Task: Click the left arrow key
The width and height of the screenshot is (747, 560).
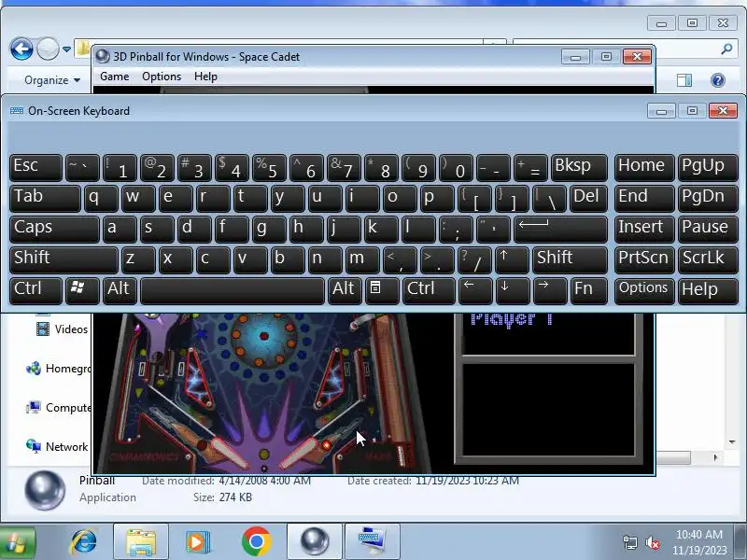Action: coord(475,290)
